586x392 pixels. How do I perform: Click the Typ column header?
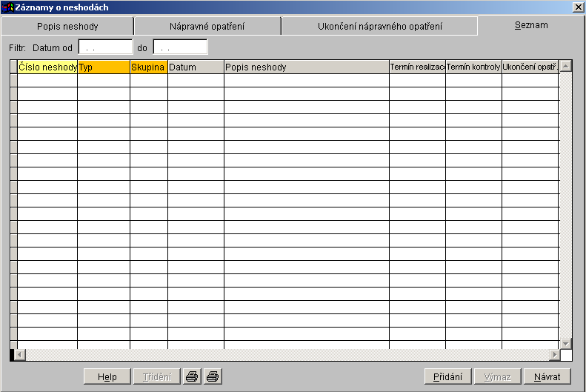(104, 67)
